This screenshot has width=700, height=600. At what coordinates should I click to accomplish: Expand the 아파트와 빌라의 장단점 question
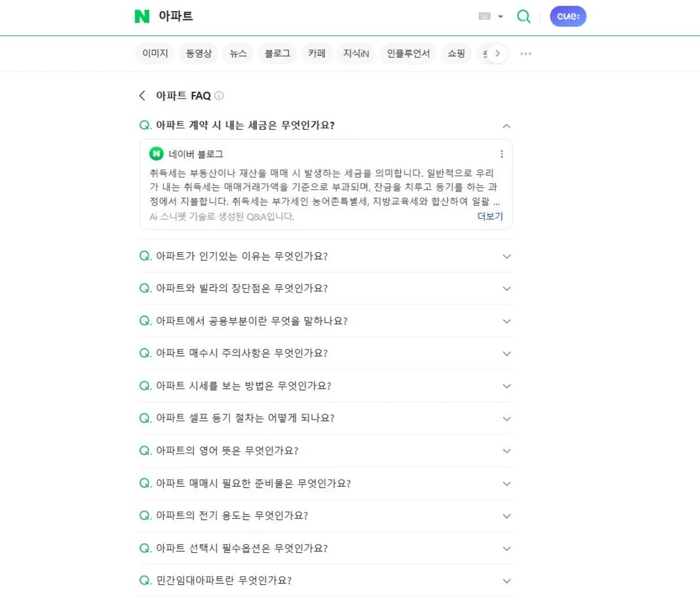pos(506,288)
